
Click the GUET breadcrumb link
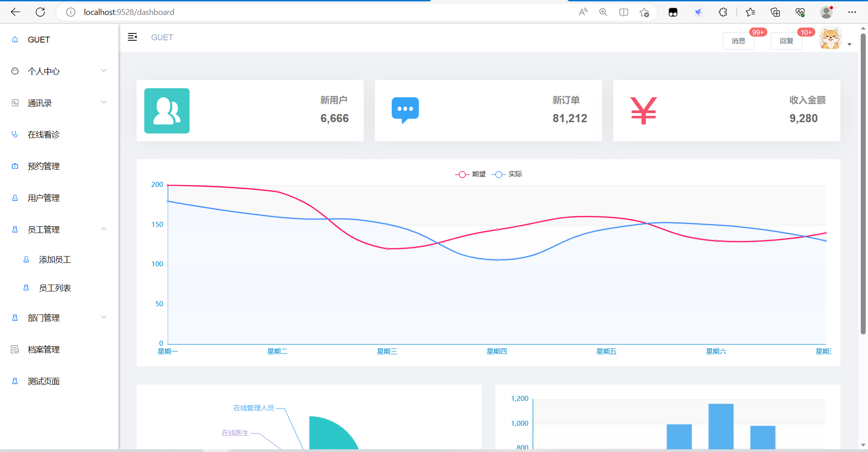coord(162,38)
